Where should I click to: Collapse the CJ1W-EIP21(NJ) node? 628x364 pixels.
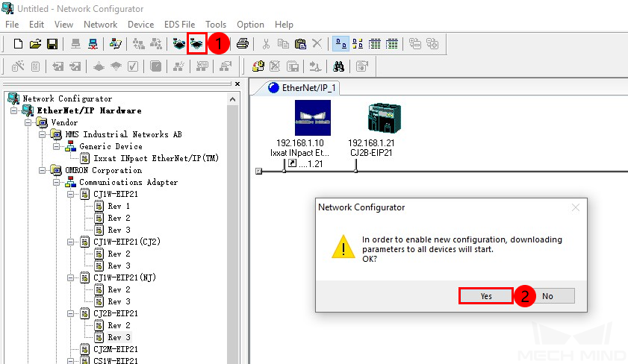point(70,277)
